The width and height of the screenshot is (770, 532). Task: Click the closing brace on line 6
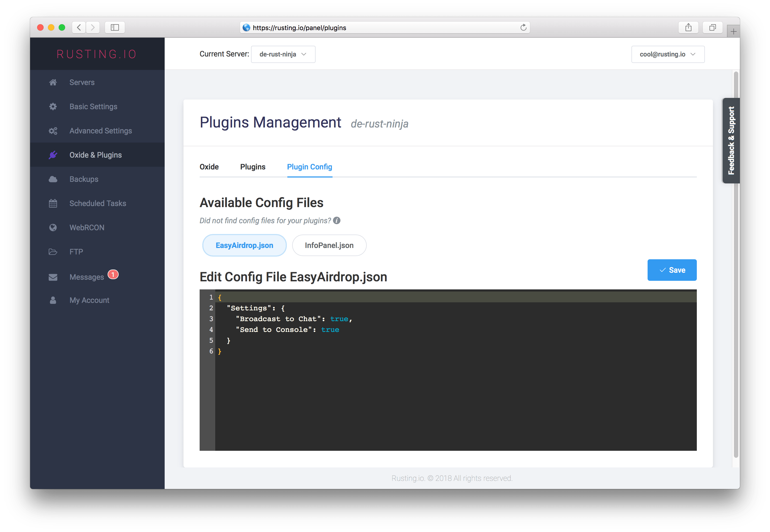pyautogui.click(x=219, y=351)
